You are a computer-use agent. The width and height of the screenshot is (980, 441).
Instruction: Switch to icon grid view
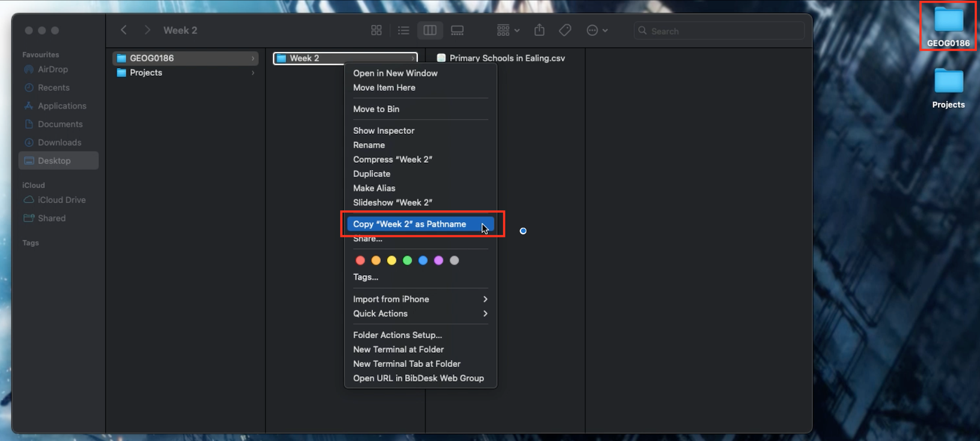click(376, 30)
